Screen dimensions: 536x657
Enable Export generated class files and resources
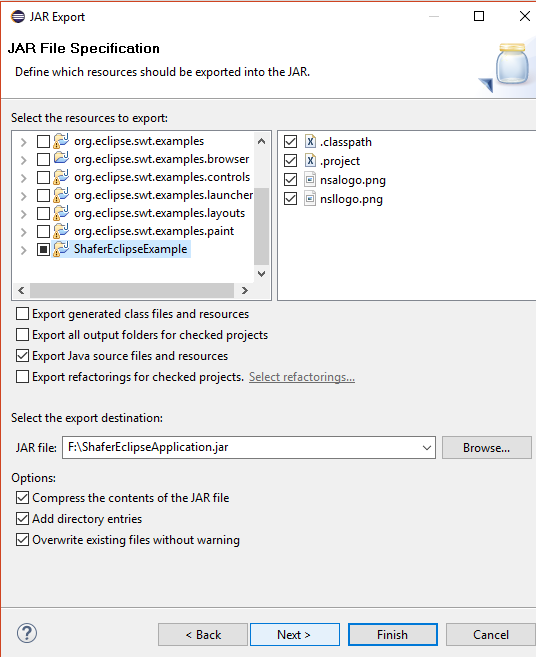[x=22, y=313]
